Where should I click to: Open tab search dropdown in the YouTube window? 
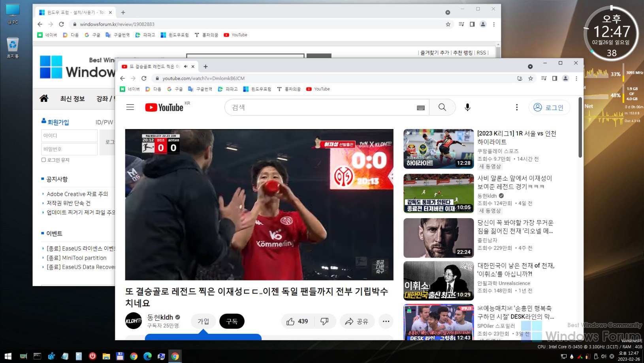coord(530,66)
